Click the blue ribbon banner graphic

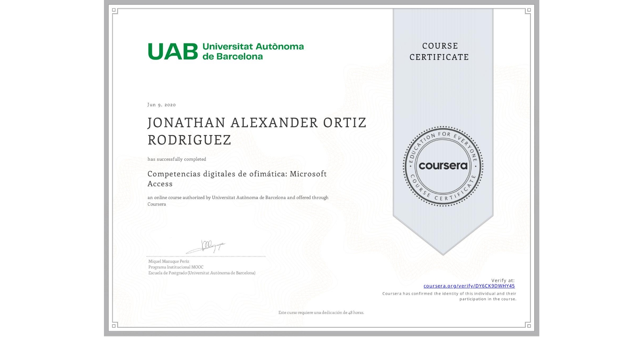coord(443,109)
